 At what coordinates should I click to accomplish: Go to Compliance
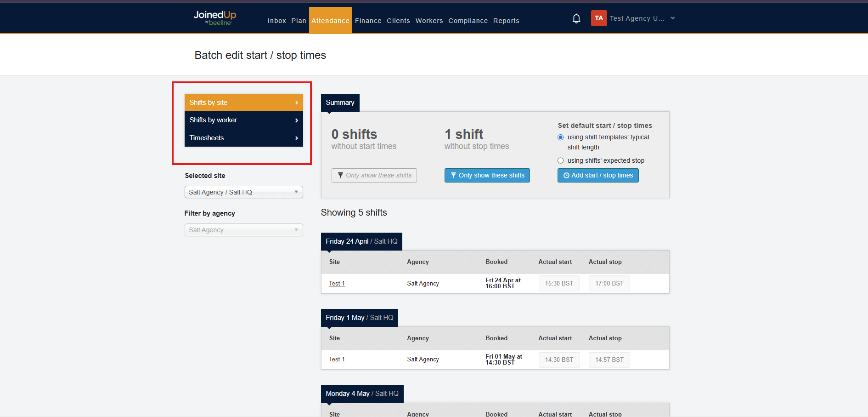coord(468,21)
